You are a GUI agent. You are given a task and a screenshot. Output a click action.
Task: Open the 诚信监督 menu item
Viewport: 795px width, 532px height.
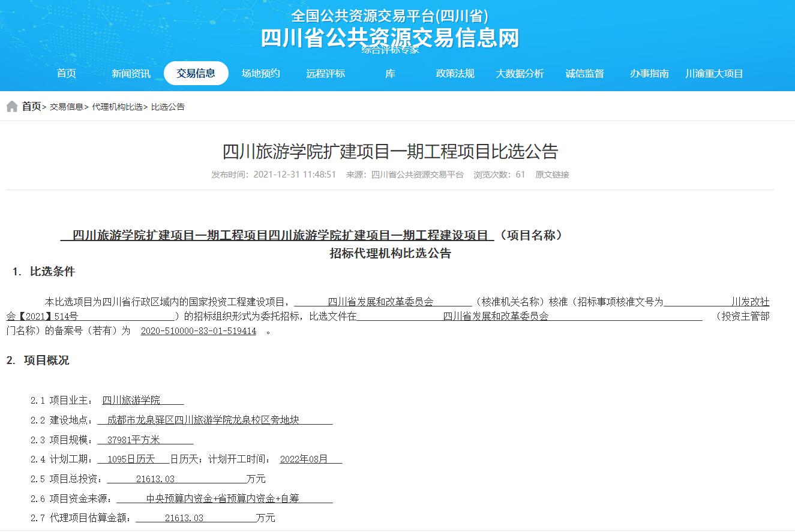[x=585, y=73]
